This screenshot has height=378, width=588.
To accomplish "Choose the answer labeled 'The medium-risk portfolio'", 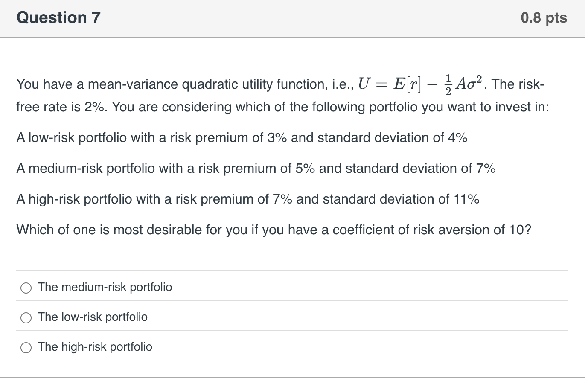I will tap(104, 288).
